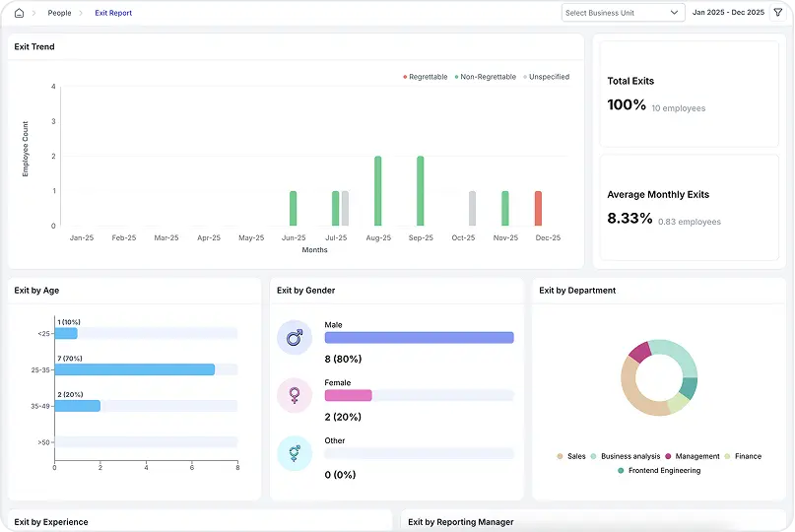Viewport: 795px width, 532px height.
Task: Click the red December regrettable bar
Action: click(x=538, y=208)
